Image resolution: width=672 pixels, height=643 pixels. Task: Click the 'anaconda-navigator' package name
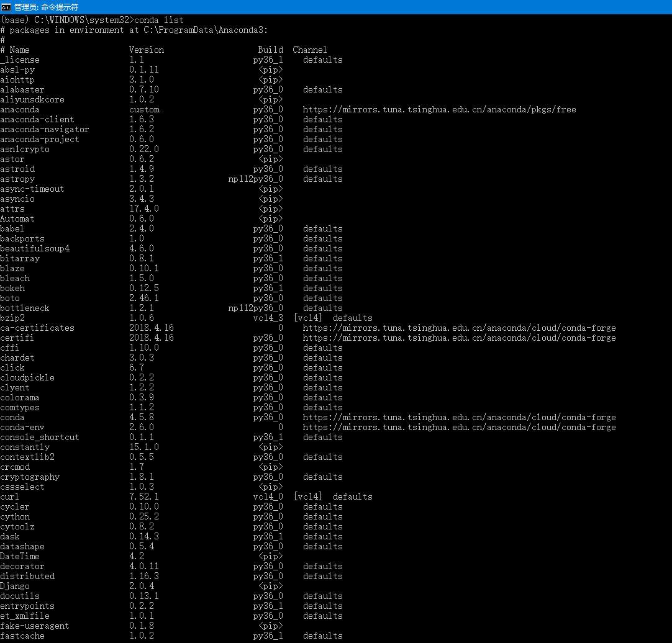coord(45,129)
